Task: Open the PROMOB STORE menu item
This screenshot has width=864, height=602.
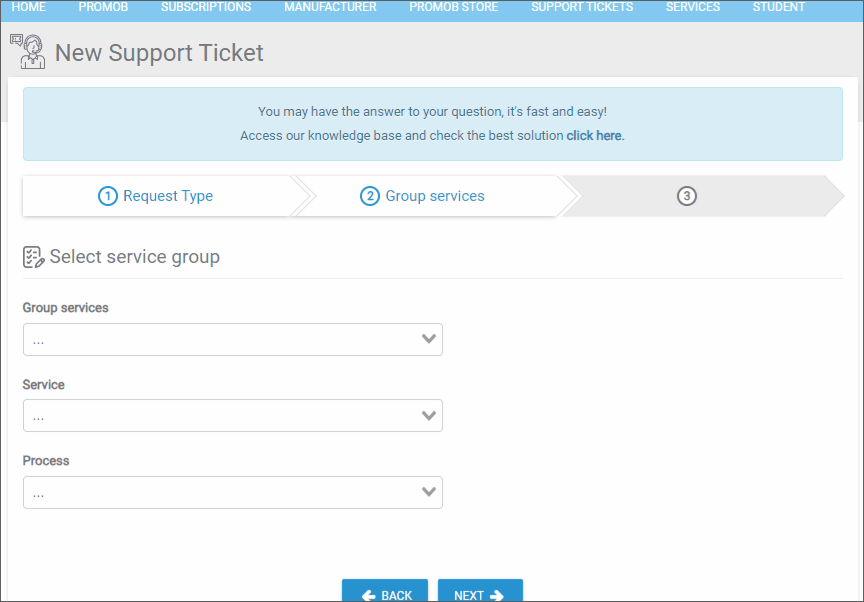Action: click(x=453, y=7)
